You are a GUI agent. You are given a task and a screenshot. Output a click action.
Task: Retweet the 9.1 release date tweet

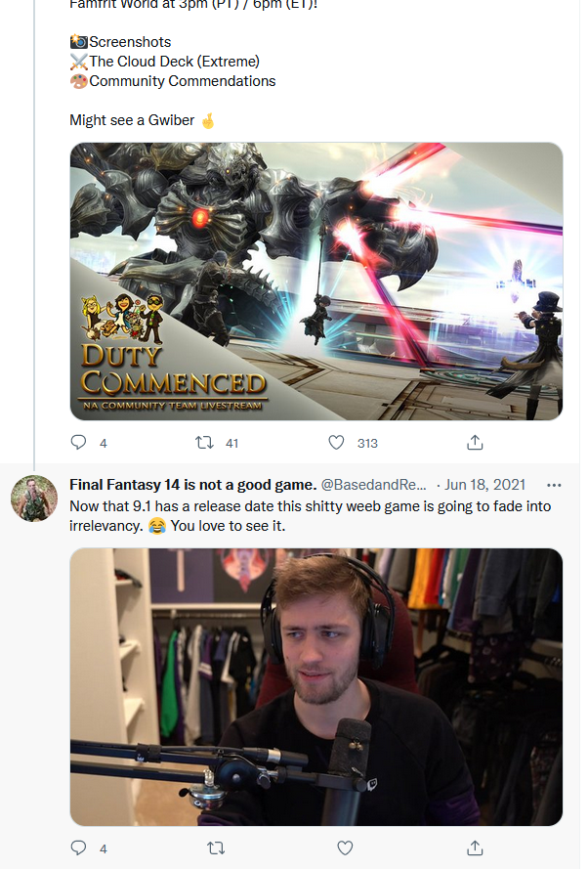[x=216, y=847]
